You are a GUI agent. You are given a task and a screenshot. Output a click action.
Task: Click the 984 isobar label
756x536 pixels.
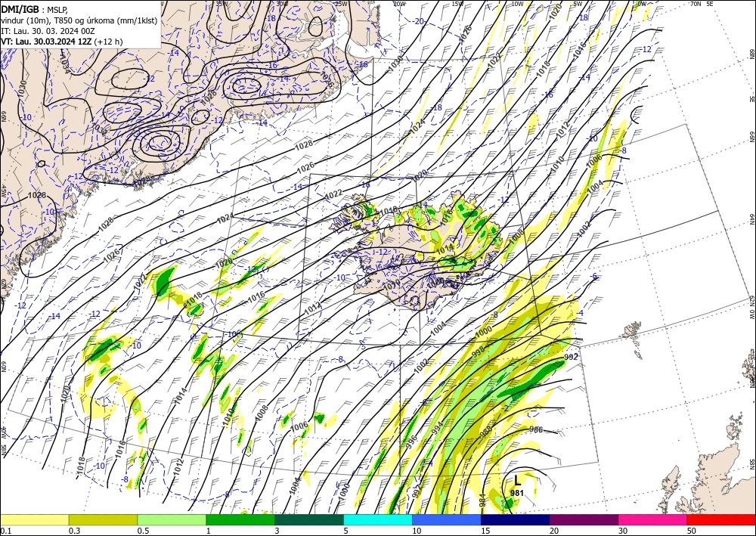point(482,500)
